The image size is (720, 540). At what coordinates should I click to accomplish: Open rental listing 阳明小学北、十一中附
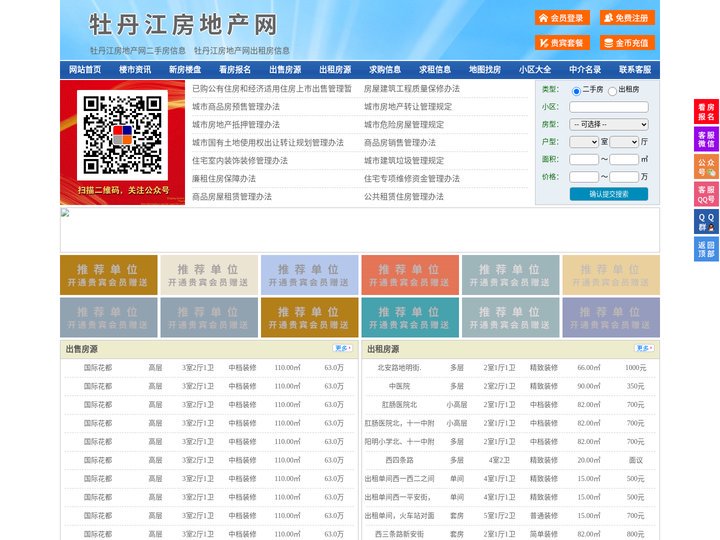(399, 442)
